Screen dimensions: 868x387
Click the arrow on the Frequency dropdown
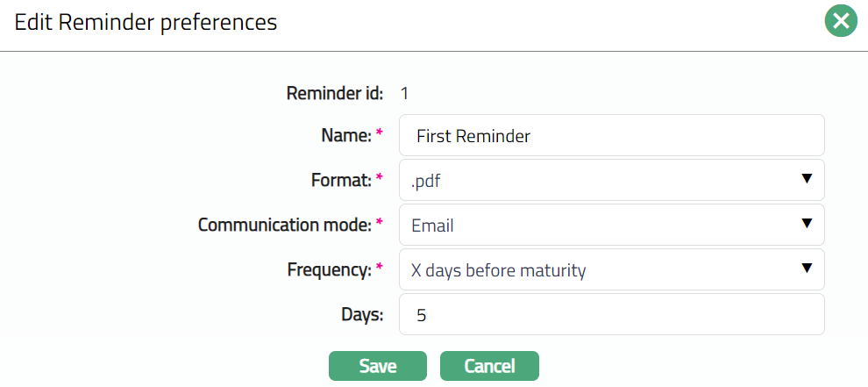point(807,269)
